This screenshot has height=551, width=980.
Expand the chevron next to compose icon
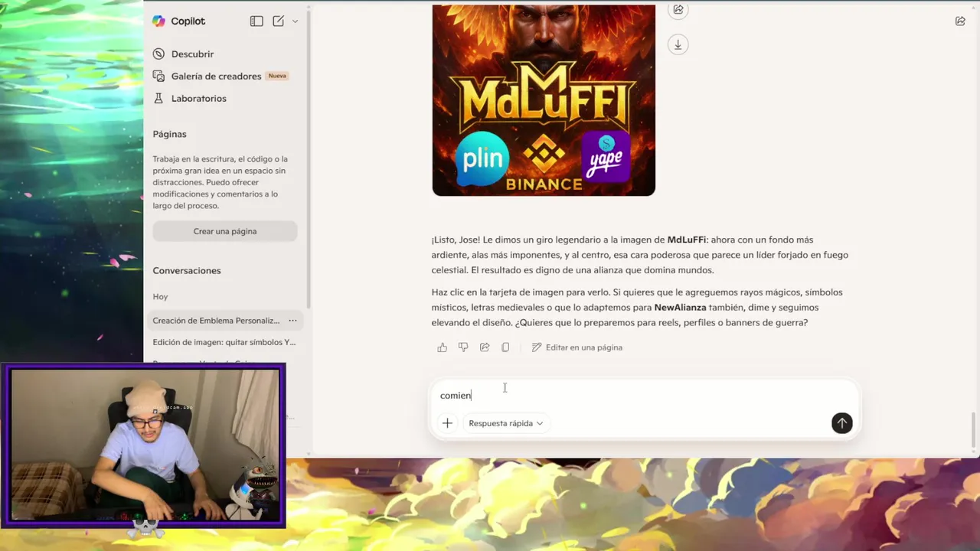pos(295,21)
